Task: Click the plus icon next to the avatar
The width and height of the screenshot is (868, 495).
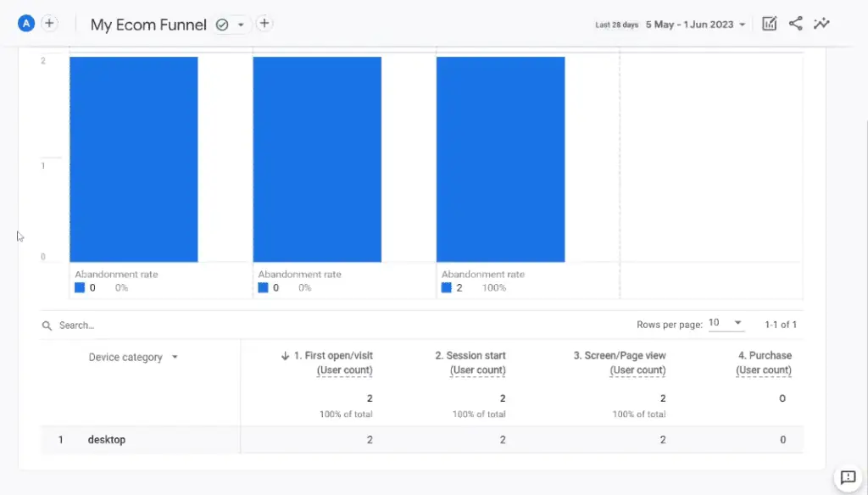Action: coord(49,23)
